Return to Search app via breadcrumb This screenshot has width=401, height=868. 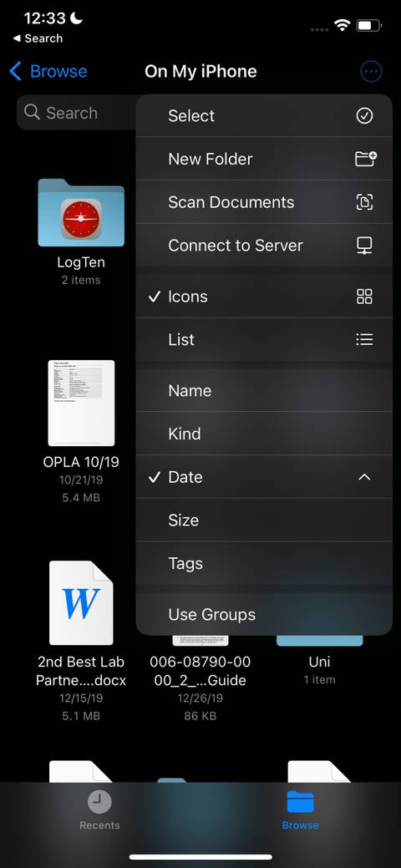38,38
